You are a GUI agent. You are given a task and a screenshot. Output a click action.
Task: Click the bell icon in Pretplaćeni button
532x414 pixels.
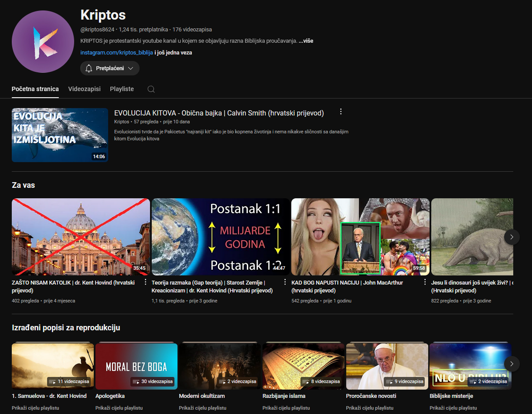coord(89,68)
